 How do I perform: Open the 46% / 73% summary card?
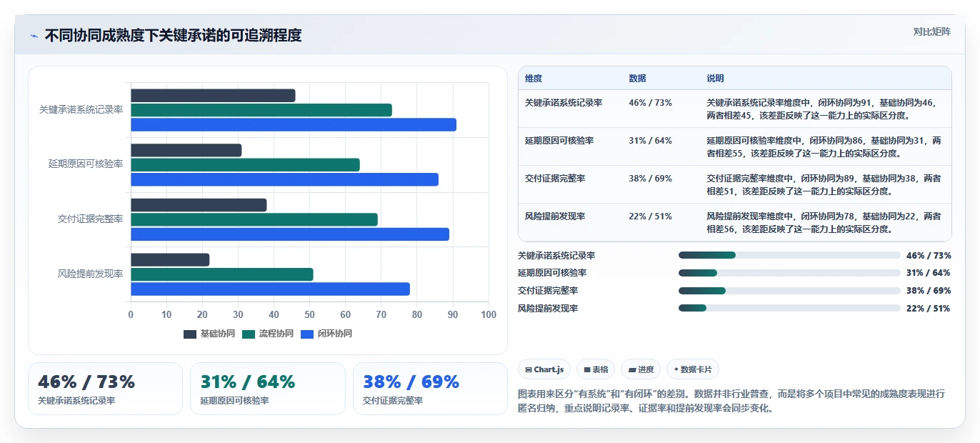106,389
